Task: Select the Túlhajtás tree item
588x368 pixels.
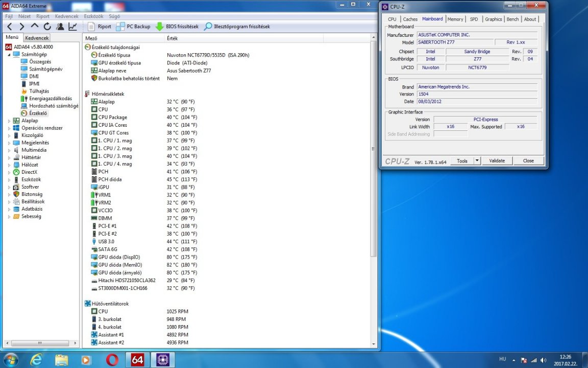Action: (x=39, y=91)
